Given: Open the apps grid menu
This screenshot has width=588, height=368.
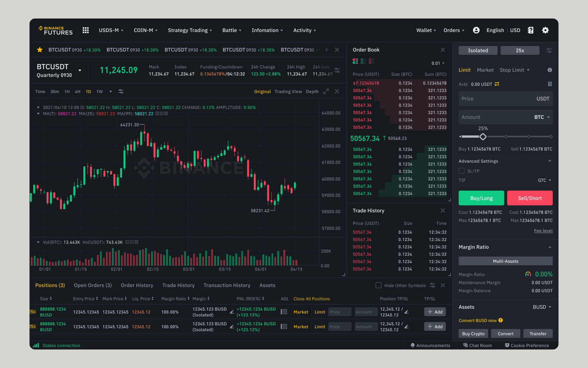Looking at the screenshot, I should click(86, 30).
